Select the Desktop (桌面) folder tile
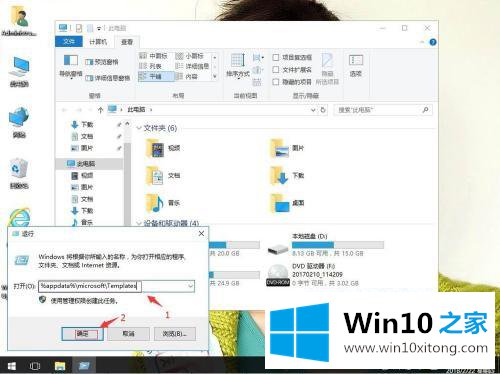Viewport: 500px width, 374px height. point(287,203)
